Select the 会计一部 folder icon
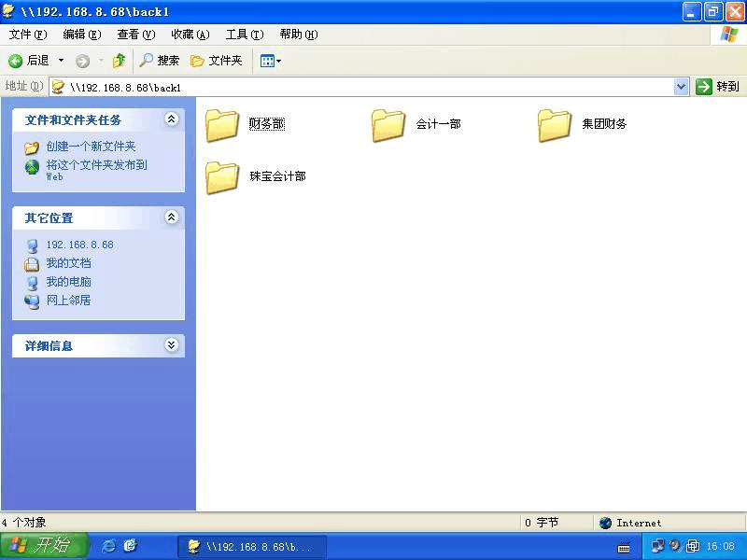 click(388, 125)
